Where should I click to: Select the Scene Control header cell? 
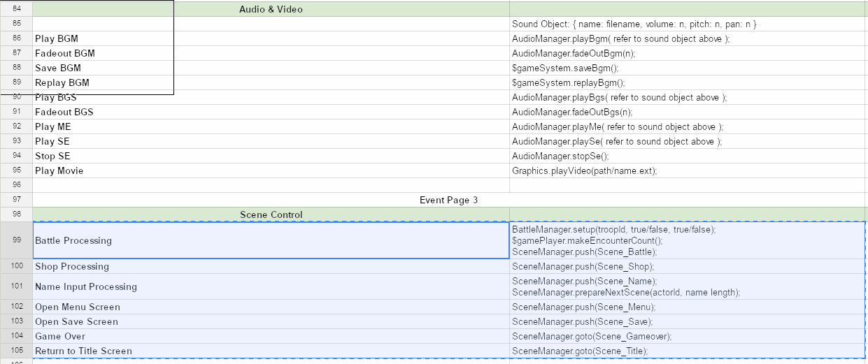point(271,214)
